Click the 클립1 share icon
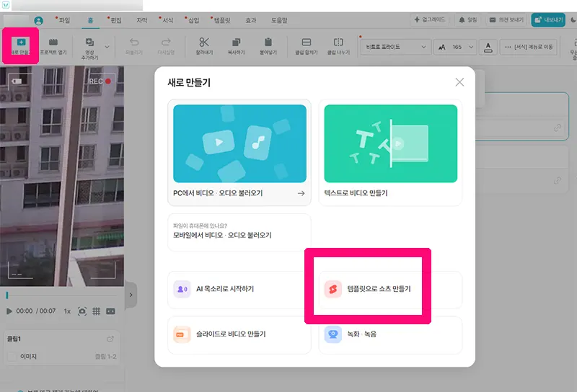The height and width of the screenshot is (392, 577). (110, 339)
